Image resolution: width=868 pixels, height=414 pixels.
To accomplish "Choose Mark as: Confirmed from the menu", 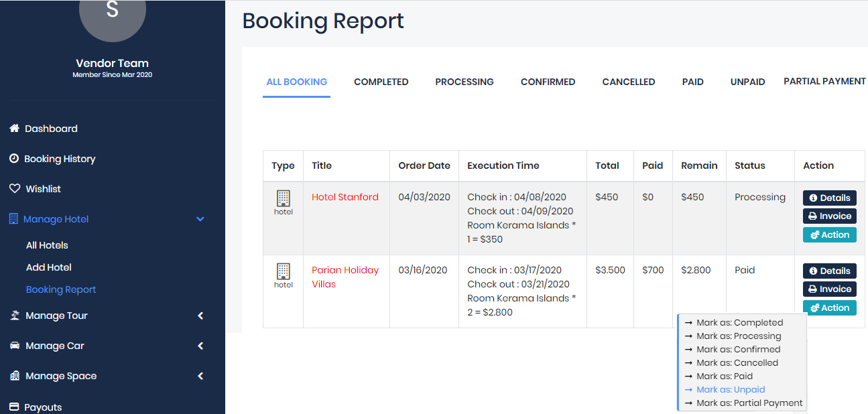I will click(x=738, y=350).
